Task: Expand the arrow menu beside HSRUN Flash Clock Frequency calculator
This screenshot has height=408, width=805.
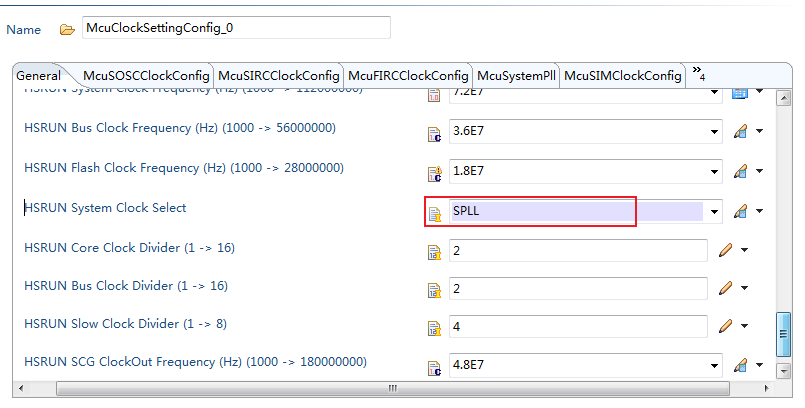Action: [759, 171]
